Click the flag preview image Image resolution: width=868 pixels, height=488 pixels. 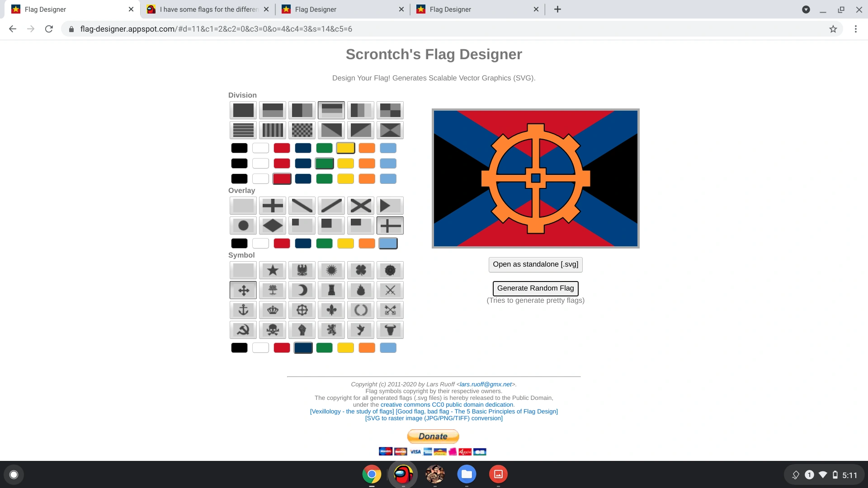coord(535,178)
